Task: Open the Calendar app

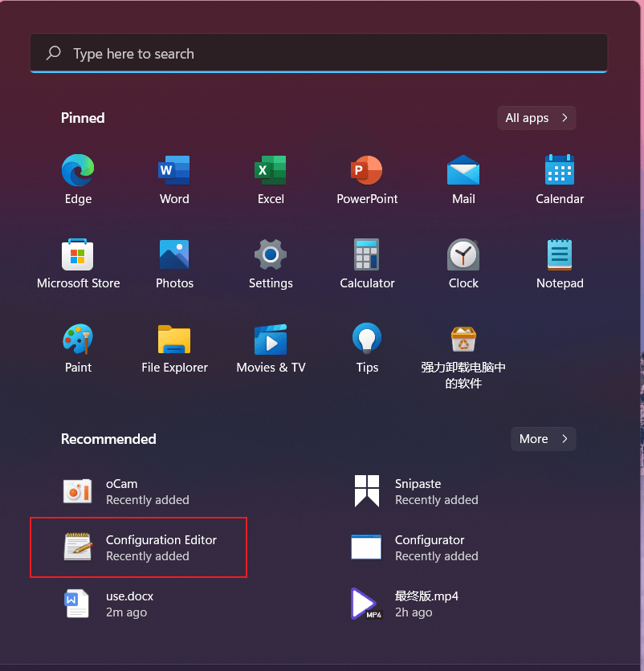Action: pyautogui.click(x=560, y=170)
